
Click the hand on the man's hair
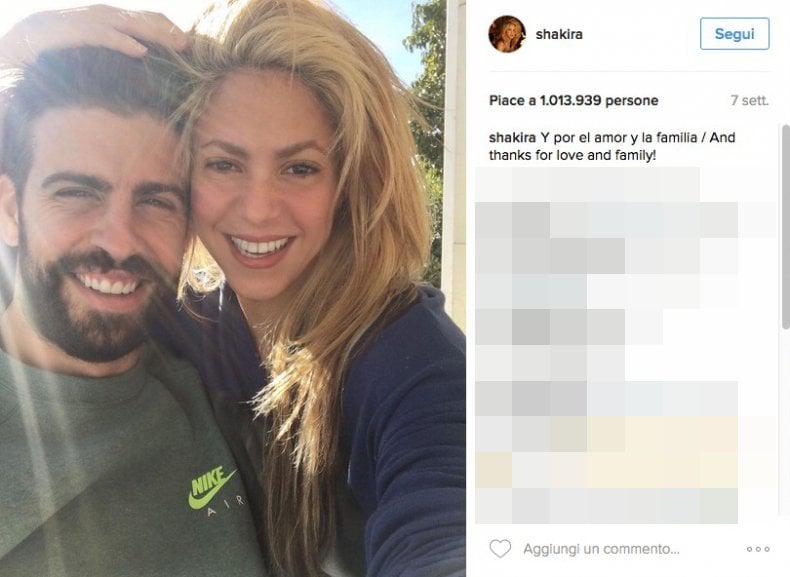[x=96, y=30]
